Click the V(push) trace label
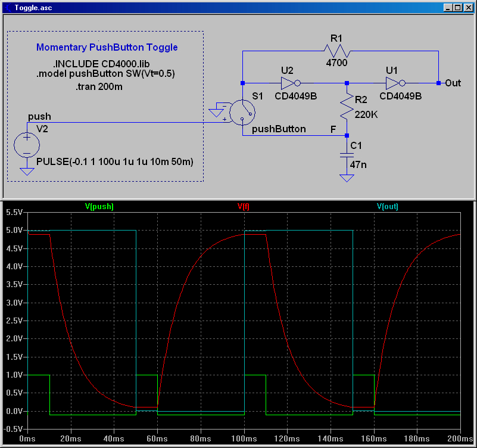The width and height of the screenshot is (477, 448). (99, 206)
